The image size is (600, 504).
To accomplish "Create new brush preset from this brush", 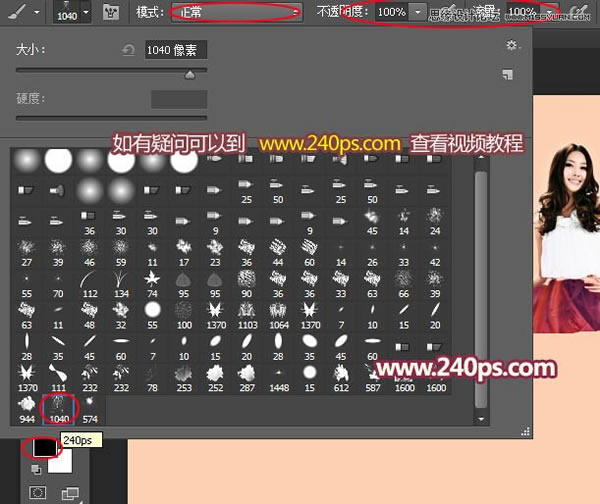I will (x=508, y=74).
